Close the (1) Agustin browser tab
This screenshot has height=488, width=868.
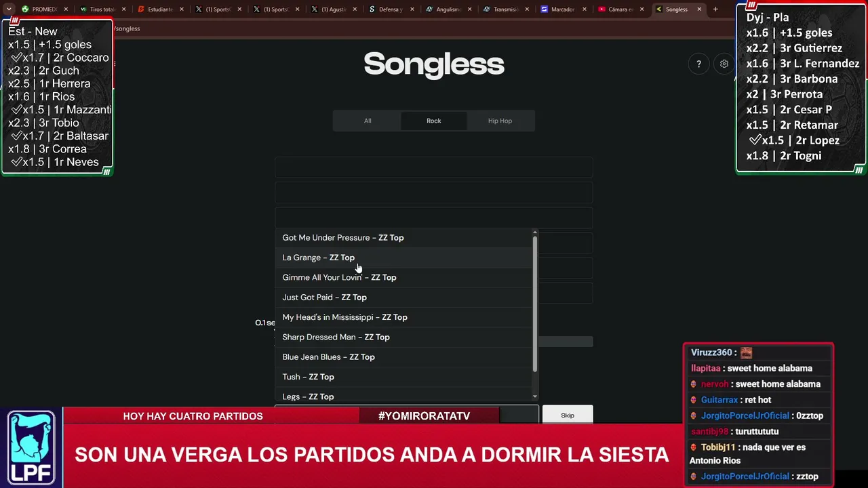tap(354, 9)
